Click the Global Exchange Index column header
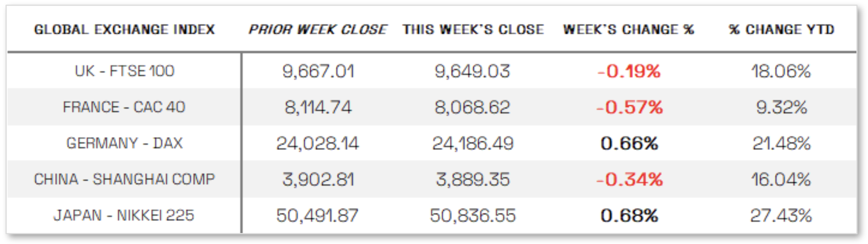 [125, 30]
